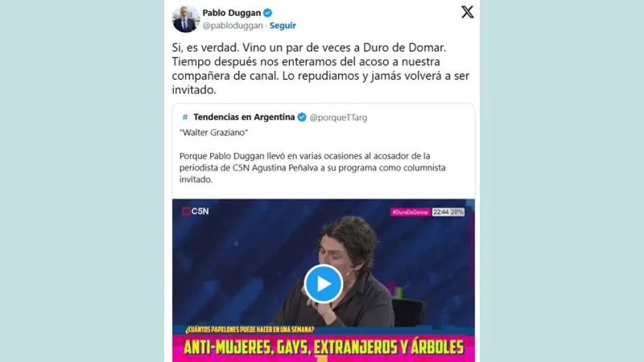
Task: Follow Pablo Duggan via Seguir
Action: click(x=283, y=26)
